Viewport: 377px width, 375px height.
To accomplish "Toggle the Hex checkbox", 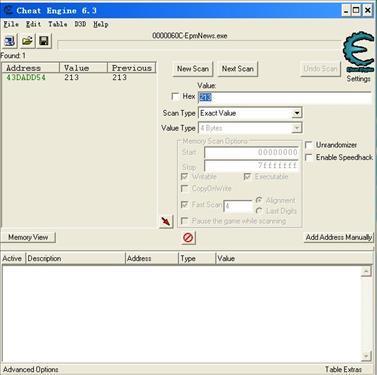I will coord(175,96).
